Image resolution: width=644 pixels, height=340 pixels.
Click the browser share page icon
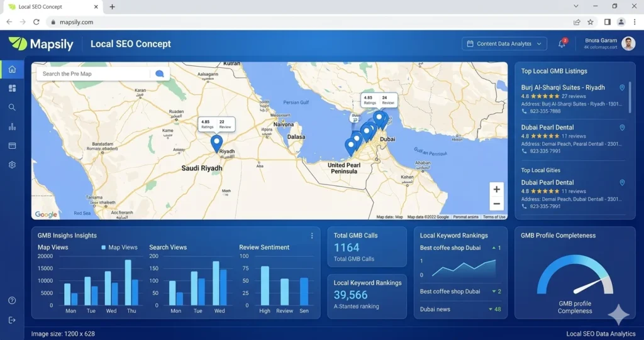tap(577, 22)
